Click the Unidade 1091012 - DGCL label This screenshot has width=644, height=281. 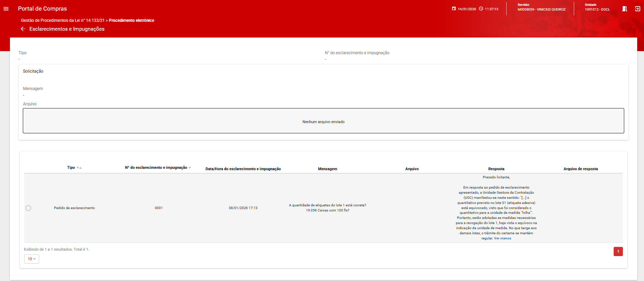pyautogui.click(x=597, y=7)
